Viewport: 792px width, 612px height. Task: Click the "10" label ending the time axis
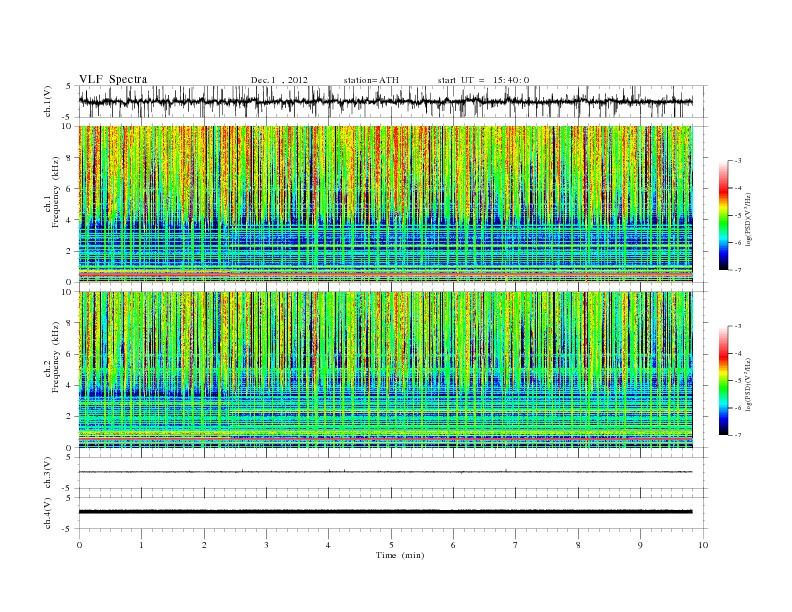click(x=703, y=545)
